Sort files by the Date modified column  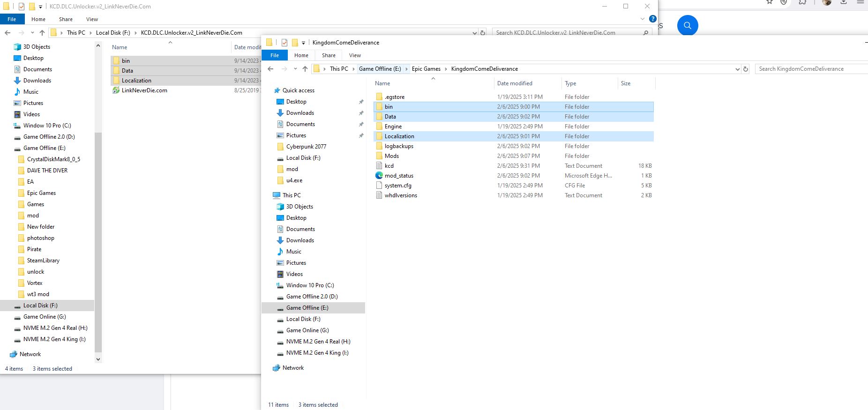pyautogui.click(x=515, y=83)
